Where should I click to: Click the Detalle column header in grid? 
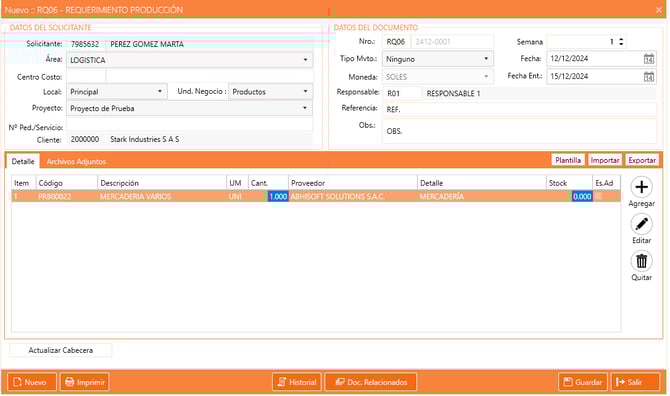[x=482, y=183]
